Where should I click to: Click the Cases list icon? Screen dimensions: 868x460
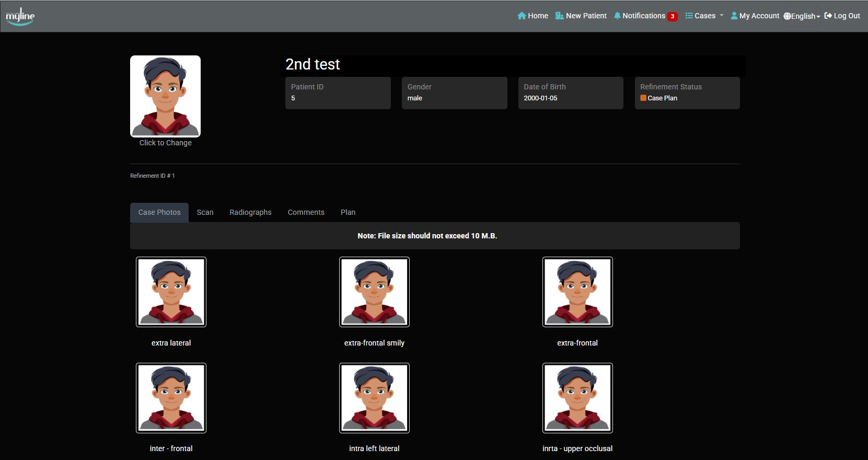689,16
